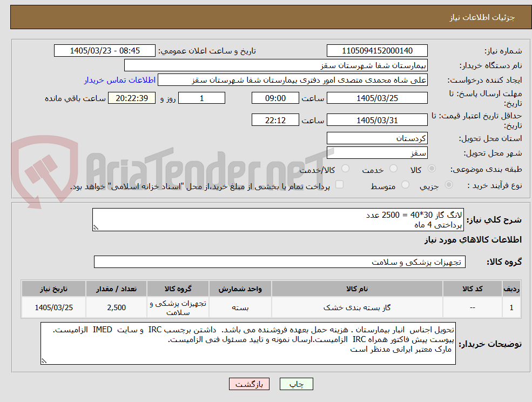Click the announcement date field 1405/03/23 - 08:45

click(104, 51)
